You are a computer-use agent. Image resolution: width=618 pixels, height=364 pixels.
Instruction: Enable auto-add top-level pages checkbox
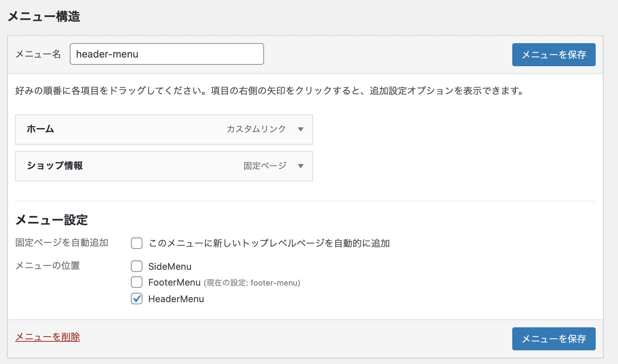pos(137,243)
